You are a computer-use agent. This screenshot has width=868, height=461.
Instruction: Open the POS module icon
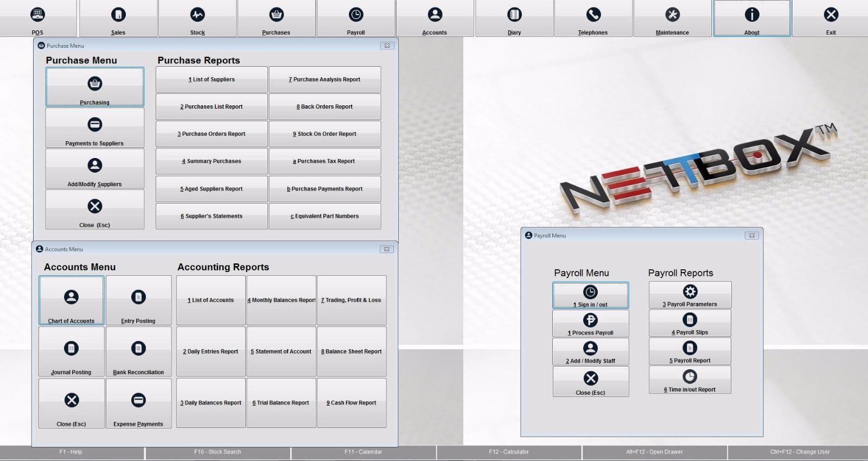point(37,18)
